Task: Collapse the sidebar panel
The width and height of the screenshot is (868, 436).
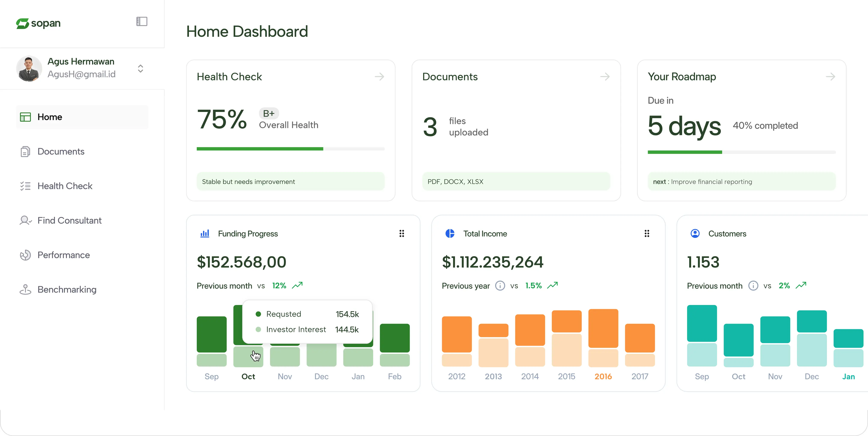Action: pos(142,22)
